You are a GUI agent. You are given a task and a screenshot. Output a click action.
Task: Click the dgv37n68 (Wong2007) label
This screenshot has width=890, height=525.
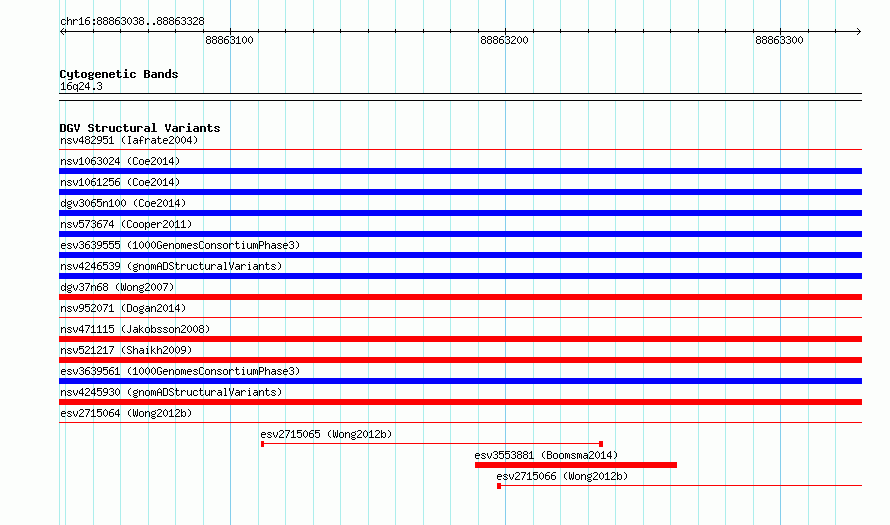click(x=117, y=287)
